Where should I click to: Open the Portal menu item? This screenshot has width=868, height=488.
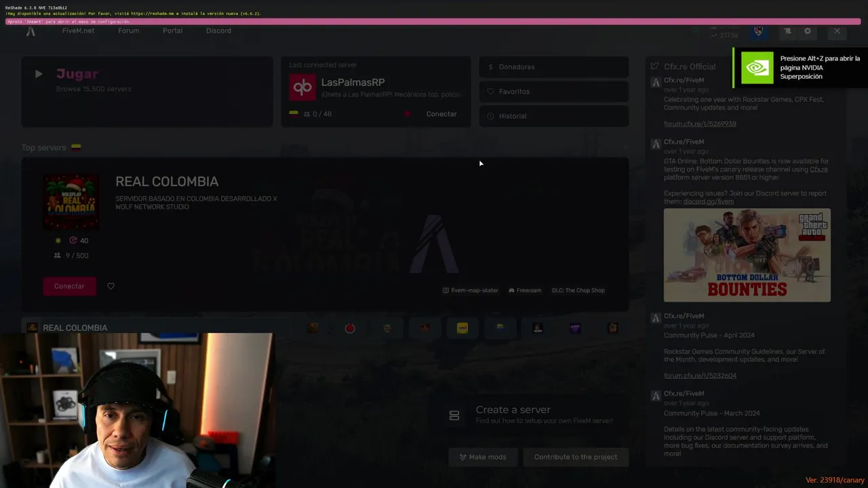pyautogui.click(x=172, y=30)
